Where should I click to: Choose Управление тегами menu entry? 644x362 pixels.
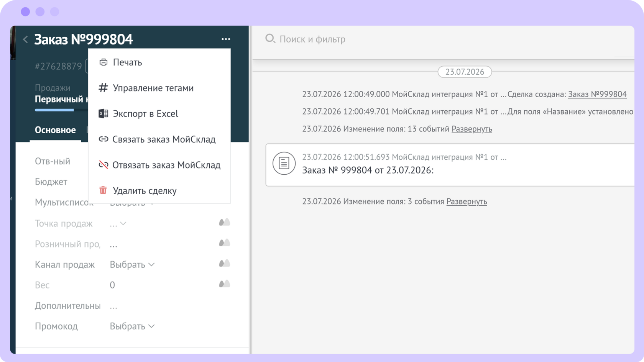tap(159, 88)
